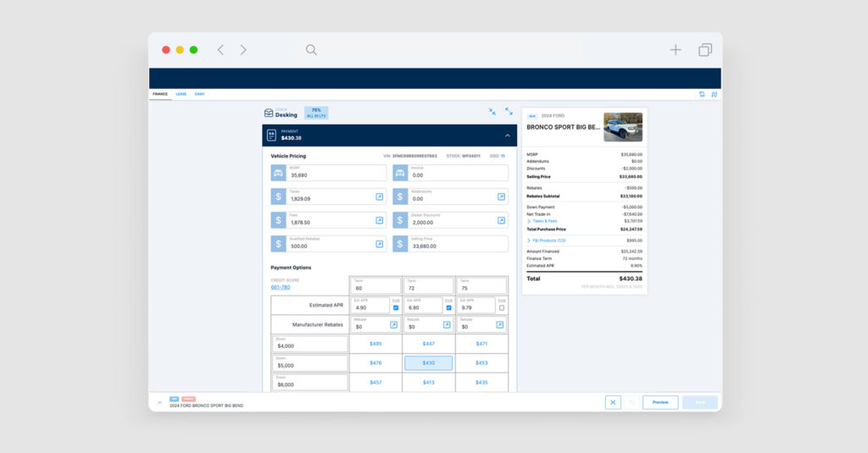Enable SVR checkbox for 9.79 APR
This screenshot has width=868, height=453.
502,308
